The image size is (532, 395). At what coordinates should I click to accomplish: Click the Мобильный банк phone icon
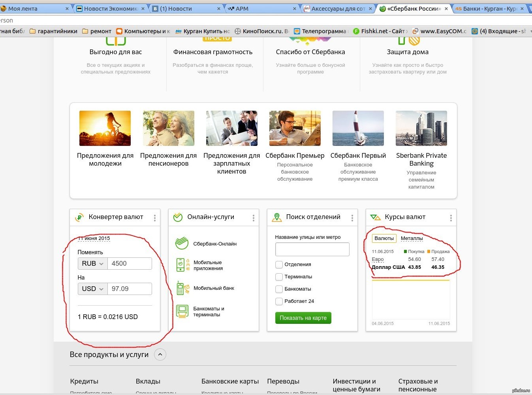[182, 288]
